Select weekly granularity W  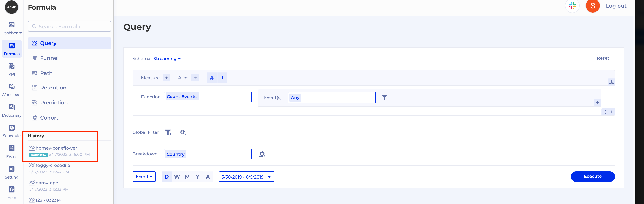tap(177, 177)
